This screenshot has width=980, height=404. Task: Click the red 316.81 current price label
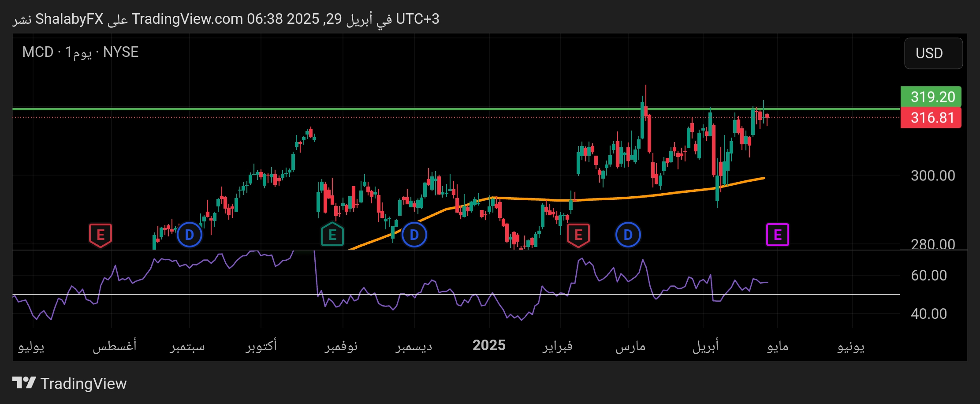point(931,118)
